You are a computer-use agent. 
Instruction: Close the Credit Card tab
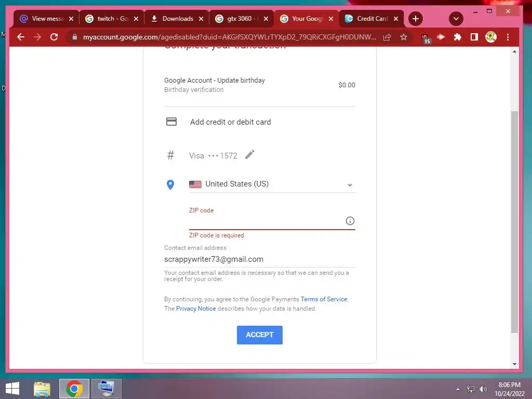pos(396,19)
